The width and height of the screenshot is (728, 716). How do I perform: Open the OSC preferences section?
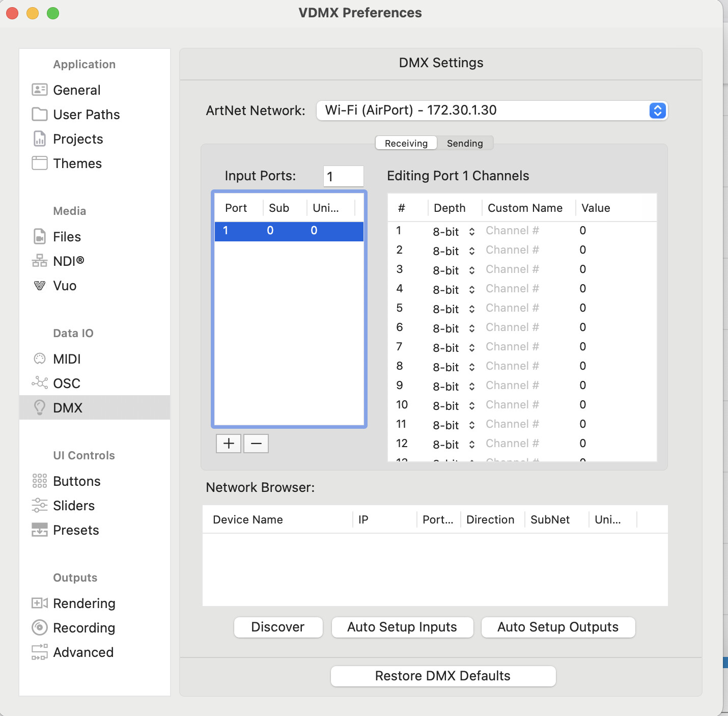tap(67, 383)
